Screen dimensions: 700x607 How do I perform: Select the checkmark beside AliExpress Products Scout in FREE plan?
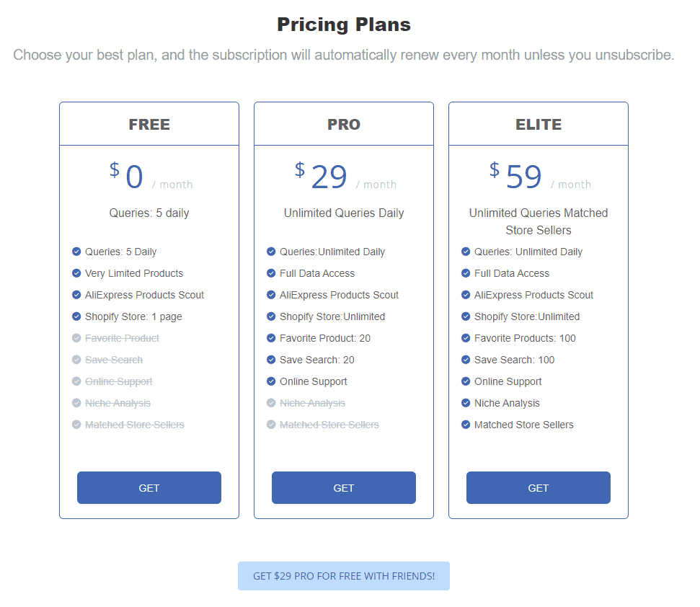pos(76,295)
